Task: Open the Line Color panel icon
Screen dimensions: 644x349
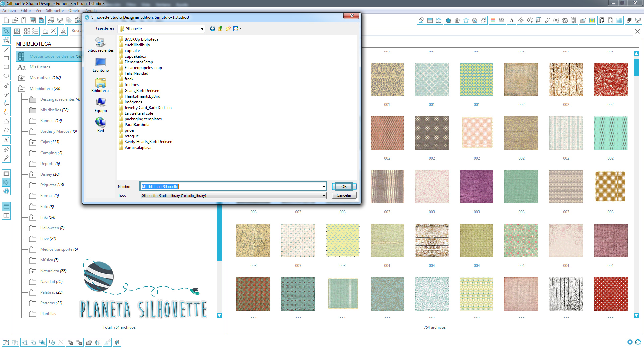Action: [493, 21]
